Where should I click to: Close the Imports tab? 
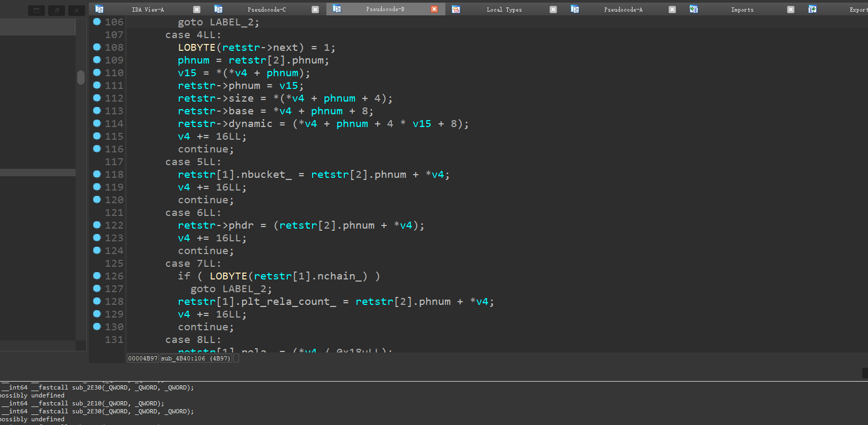click(791, 10)
